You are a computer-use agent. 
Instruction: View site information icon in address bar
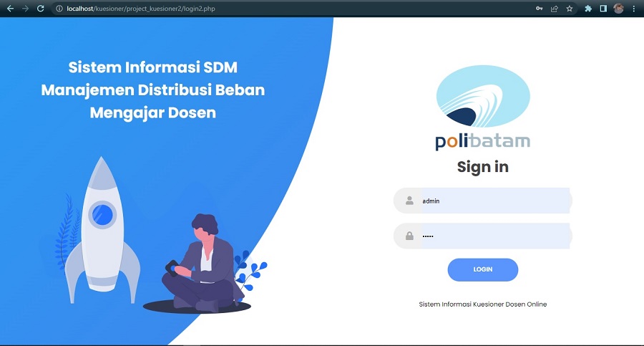point(59,8)
